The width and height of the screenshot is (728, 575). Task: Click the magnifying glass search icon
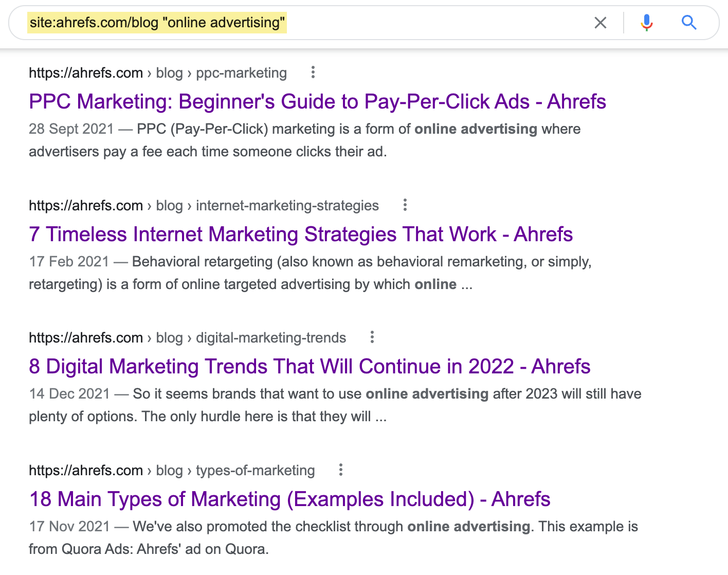[689, 23]
